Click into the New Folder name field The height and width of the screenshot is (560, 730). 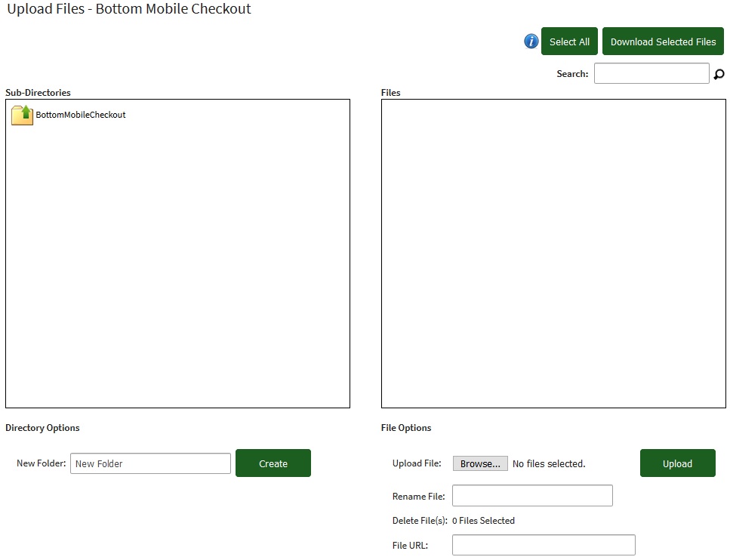tap(150, 463)
